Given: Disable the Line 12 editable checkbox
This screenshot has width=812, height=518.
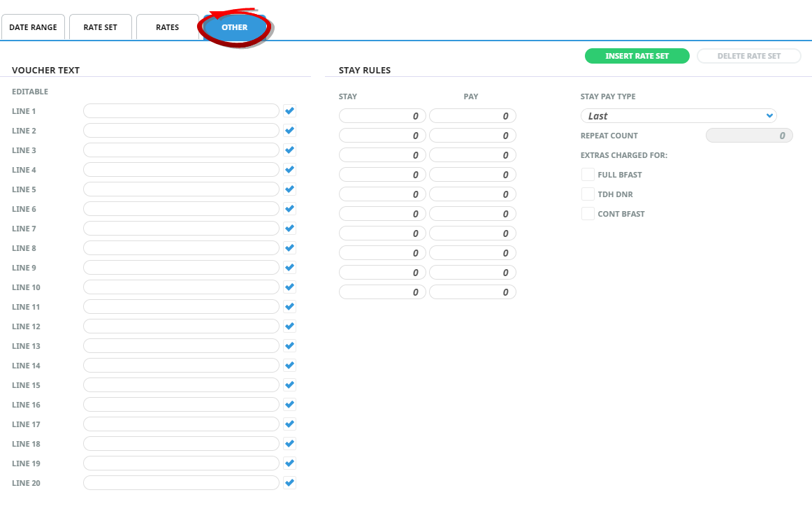Looking at the screenshot, I should click(x=289, y=326).
